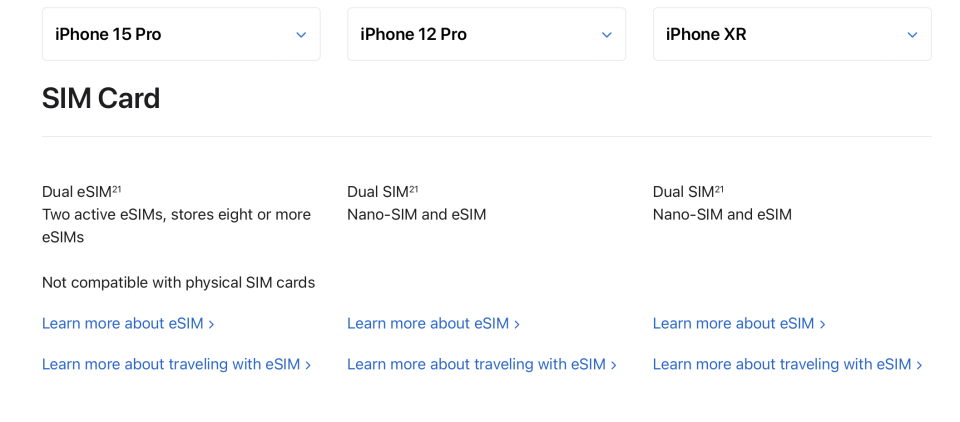
Task: Click the chevron arrow beside iPhone 15 Pro
Action: click(301, 35)
